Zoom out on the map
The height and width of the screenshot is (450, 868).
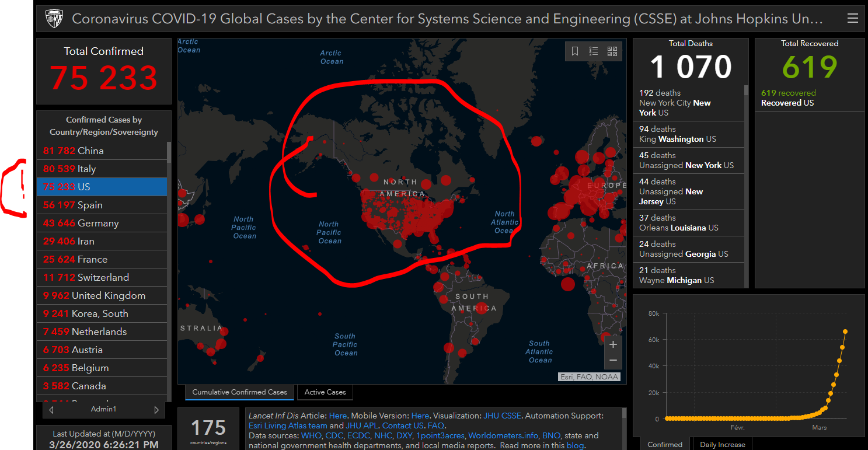click(613, 361)
